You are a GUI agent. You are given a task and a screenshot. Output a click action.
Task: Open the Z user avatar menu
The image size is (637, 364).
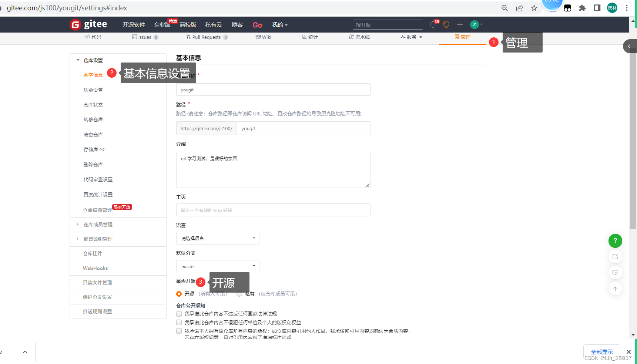click(476, 25)
